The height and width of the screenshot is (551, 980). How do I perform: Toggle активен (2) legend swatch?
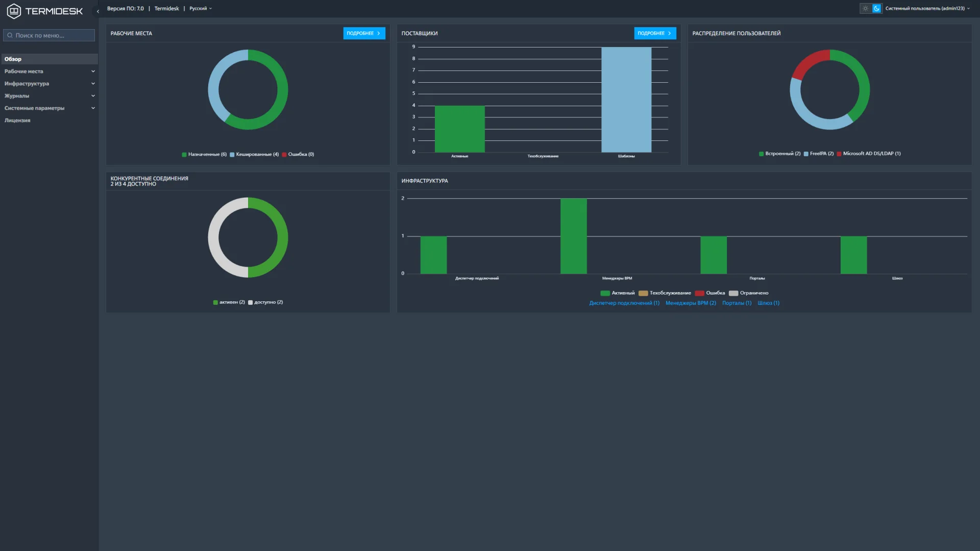[x=215, y=302]
